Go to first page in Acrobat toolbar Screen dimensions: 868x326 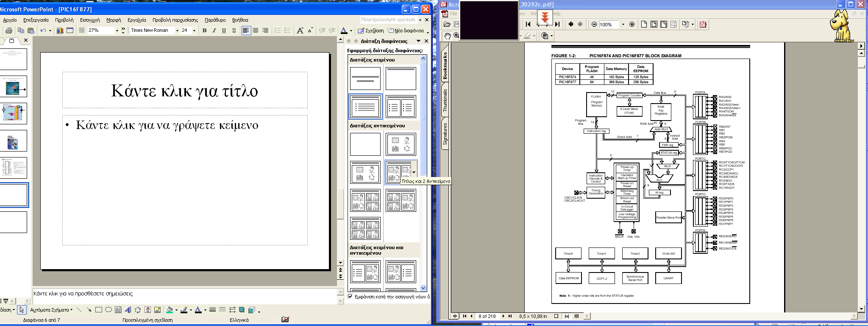pos(528,24)
